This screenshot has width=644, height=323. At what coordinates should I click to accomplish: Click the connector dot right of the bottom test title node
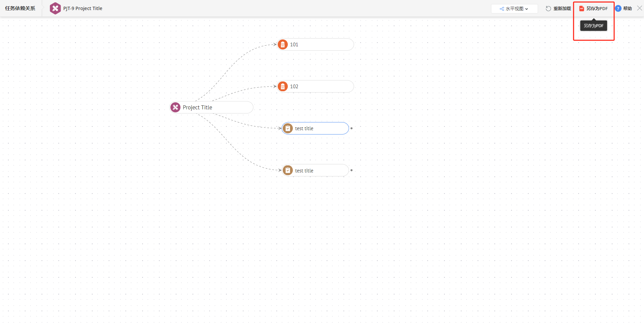(x=352, y=170)
